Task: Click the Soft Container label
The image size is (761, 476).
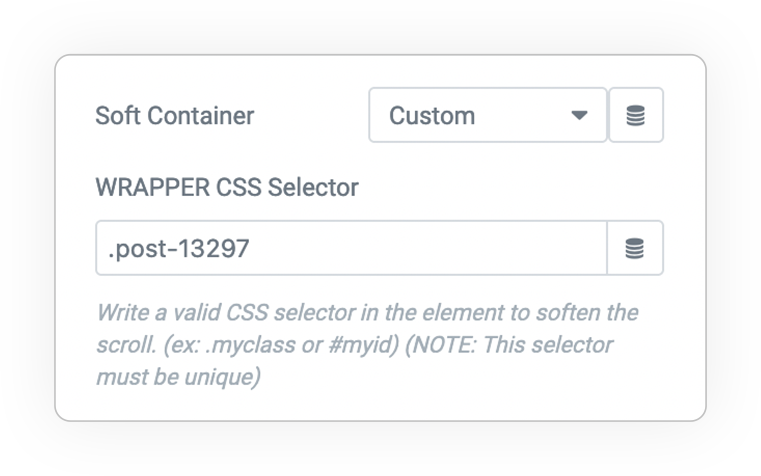Action: [175, 115]
